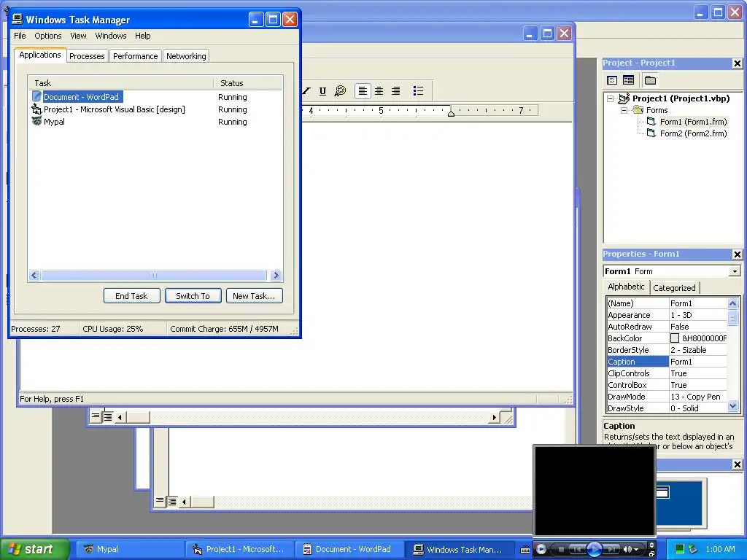Select Form1 (Form1.frm) in project tree

693,122
